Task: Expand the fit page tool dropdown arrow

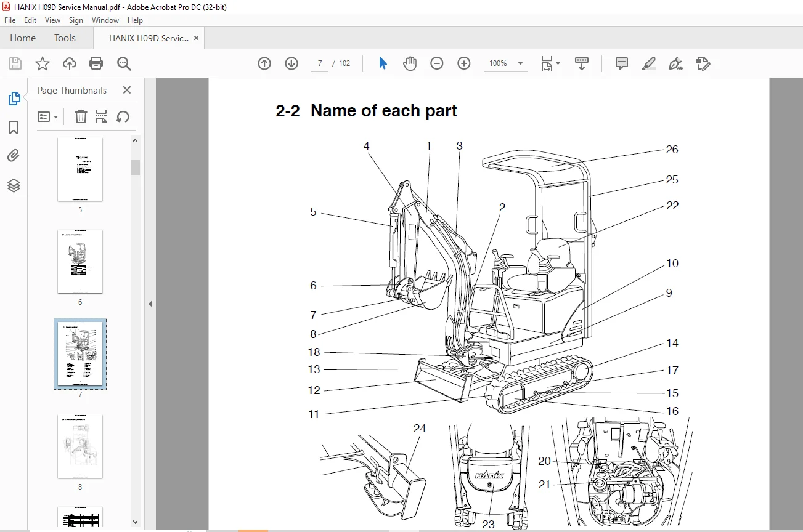Action: pyautogui.click(x=558, y=63)
